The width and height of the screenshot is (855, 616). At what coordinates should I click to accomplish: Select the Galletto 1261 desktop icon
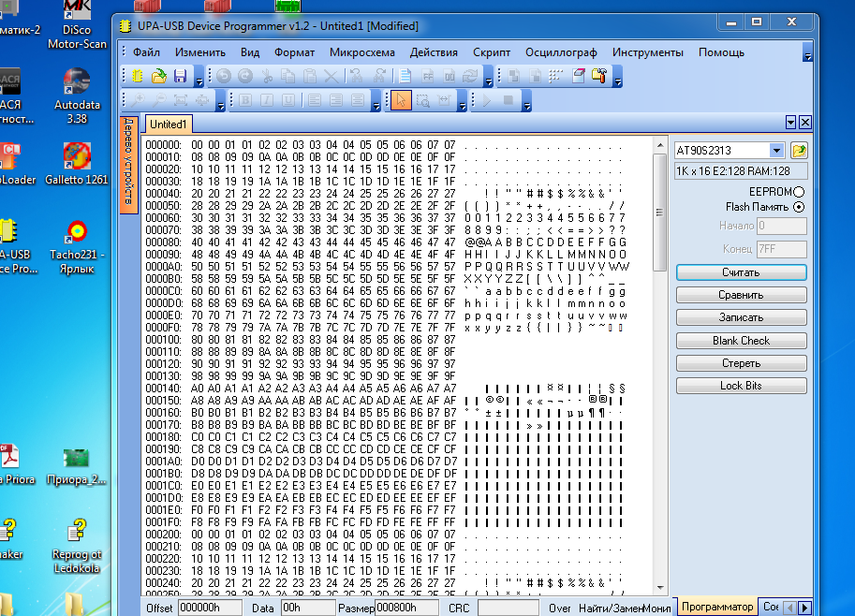click(x=77, y=164)
